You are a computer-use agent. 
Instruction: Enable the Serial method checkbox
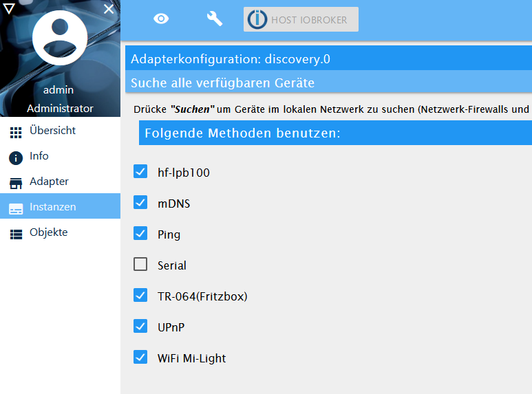tap(140, 265)
